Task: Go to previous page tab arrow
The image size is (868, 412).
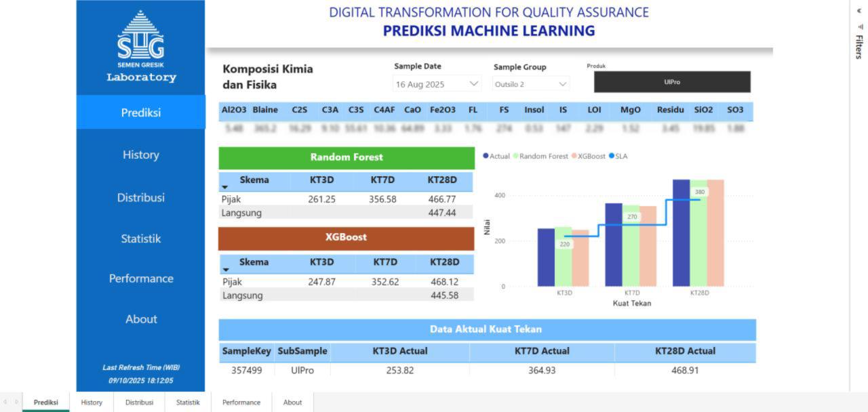Action: pos(7,402)
